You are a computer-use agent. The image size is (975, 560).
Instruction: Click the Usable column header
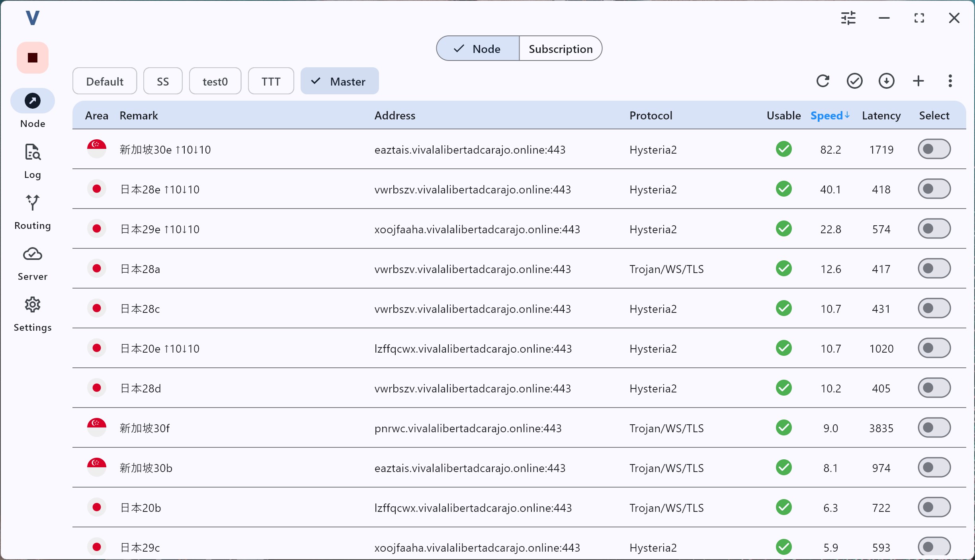784,115
